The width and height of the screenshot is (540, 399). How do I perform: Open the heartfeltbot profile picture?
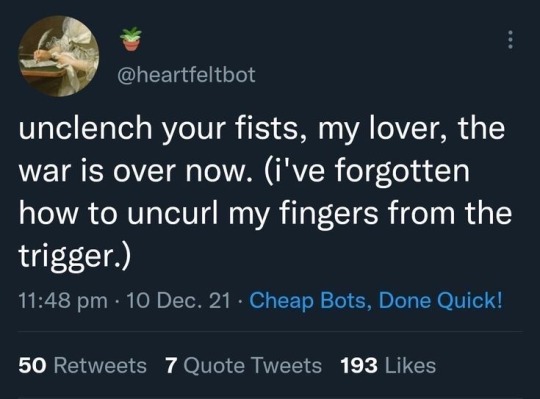point(59,56)
